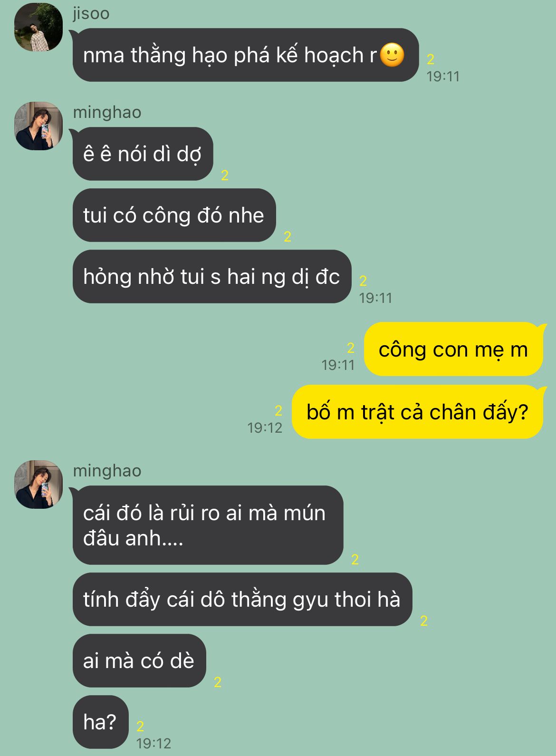Select the yellow 'công con mẹ m' bubble

(453, 349)
